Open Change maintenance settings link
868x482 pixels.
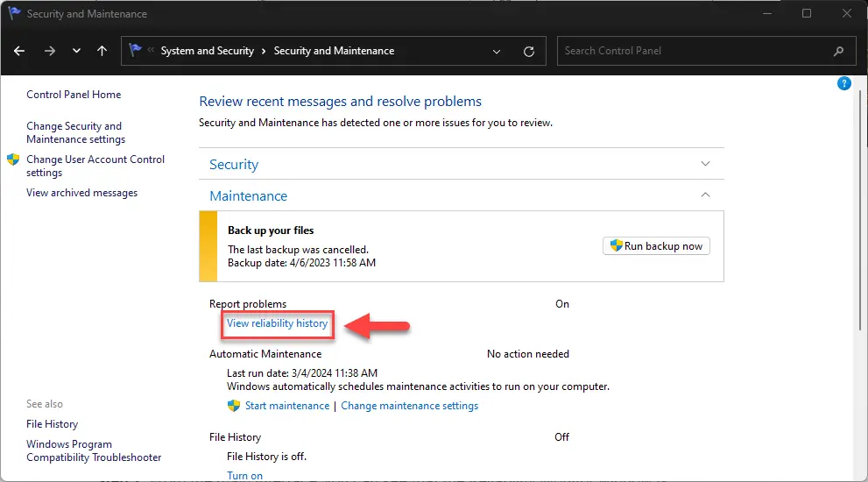click(x=409, y=406)
